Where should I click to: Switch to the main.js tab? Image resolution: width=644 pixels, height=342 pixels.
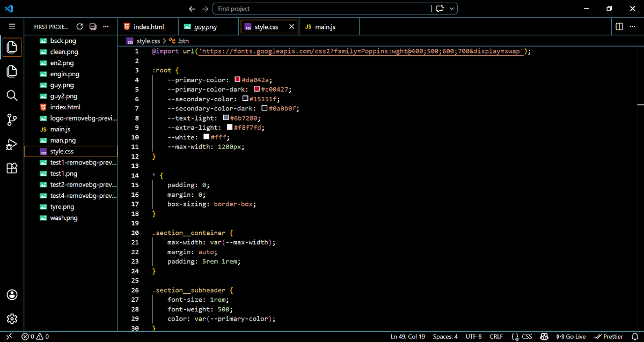coord(328,26)
